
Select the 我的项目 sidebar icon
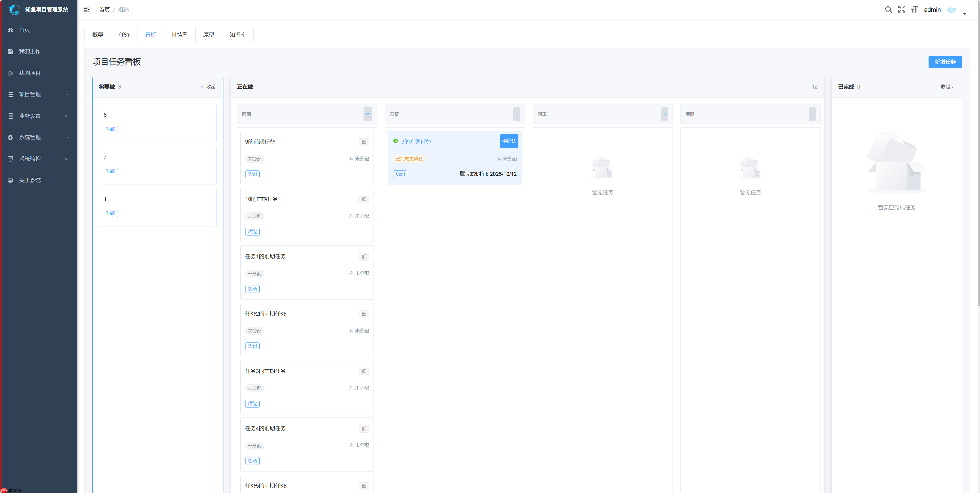10,73
